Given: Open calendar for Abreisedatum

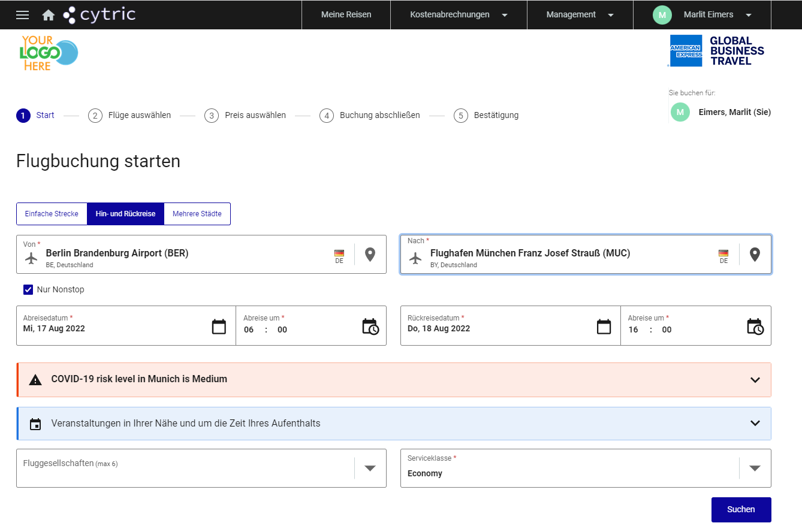Looking at the screenshot, I should click(x=219, y=327).
